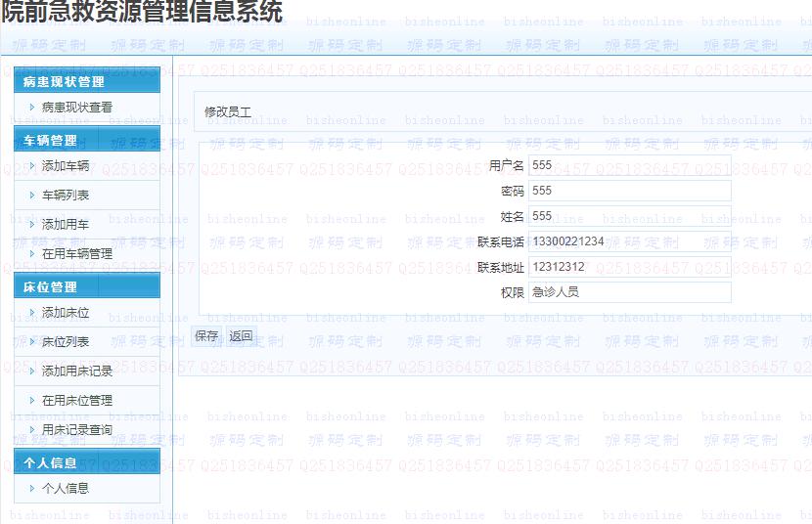The height and width of the screenshot is (524, 812).
Task: Focus the 联系电话 input field
Action: 630,241
